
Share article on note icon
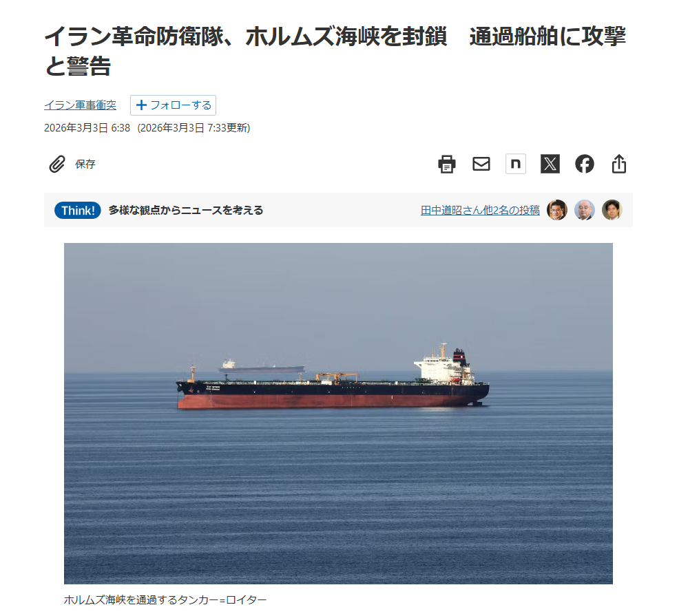pos(515,164)
